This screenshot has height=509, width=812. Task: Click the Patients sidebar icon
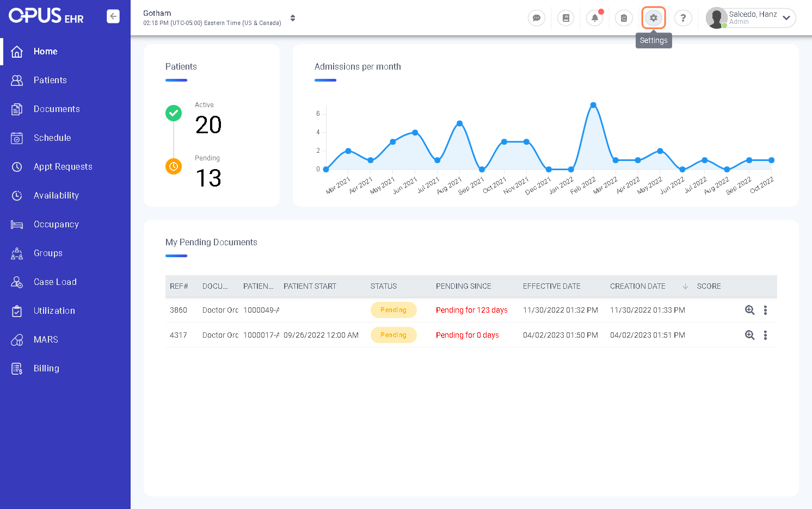pos(17,80)
